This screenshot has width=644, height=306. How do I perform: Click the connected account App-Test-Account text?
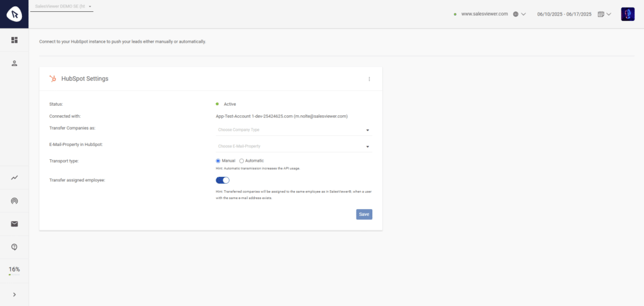(282, 116)
